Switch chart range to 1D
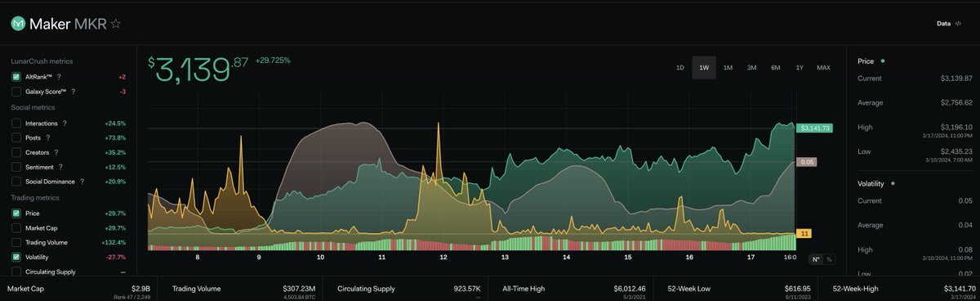The image size is (980, 301). 679,68
